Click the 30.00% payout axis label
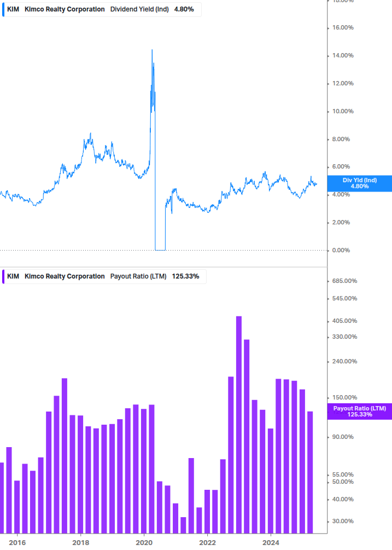The image size is (392, 550). (x=343, y=521)
